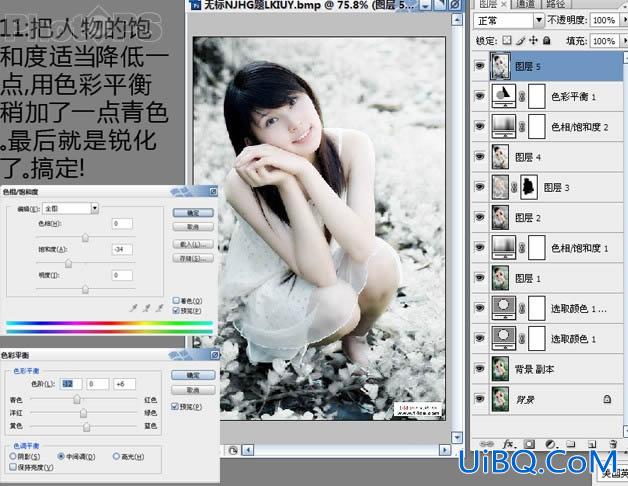Toggle 预览(P) in Color Balance dialog
This screenshot has height=486, width=628.
pyautogui.click(x=175, y=406)
